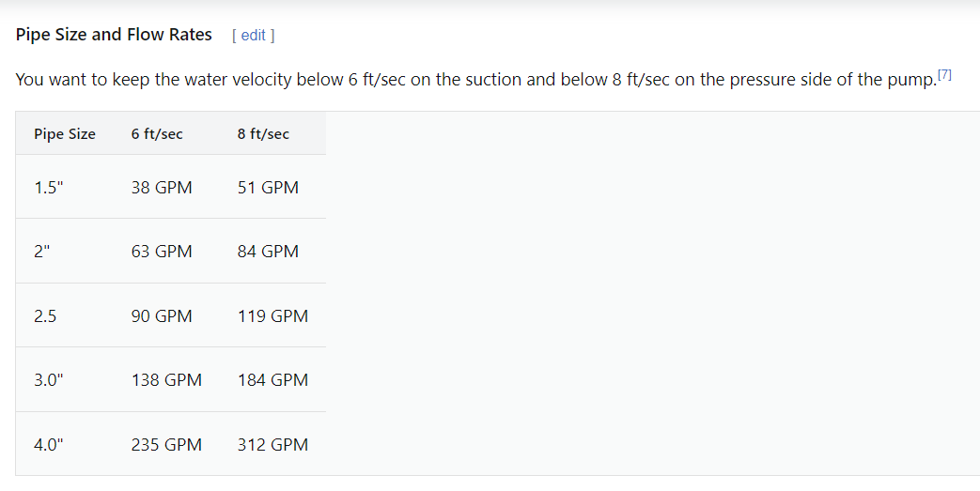The height and width of the screenshot is (491, 980).
Task: Click the 8 ft/sec column header
Action: (x=263, y=133)
